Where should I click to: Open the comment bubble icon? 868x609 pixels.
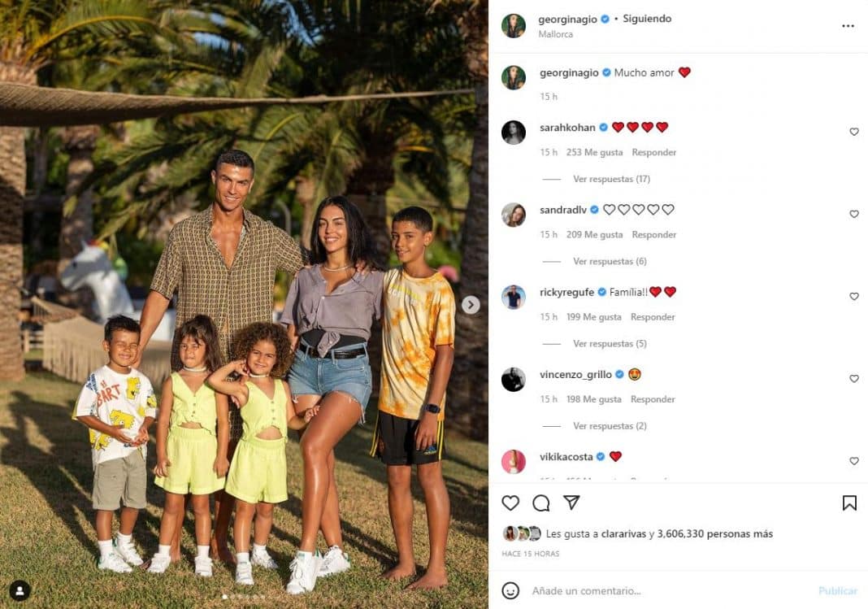pyautogui.click(x=540, y=502)
